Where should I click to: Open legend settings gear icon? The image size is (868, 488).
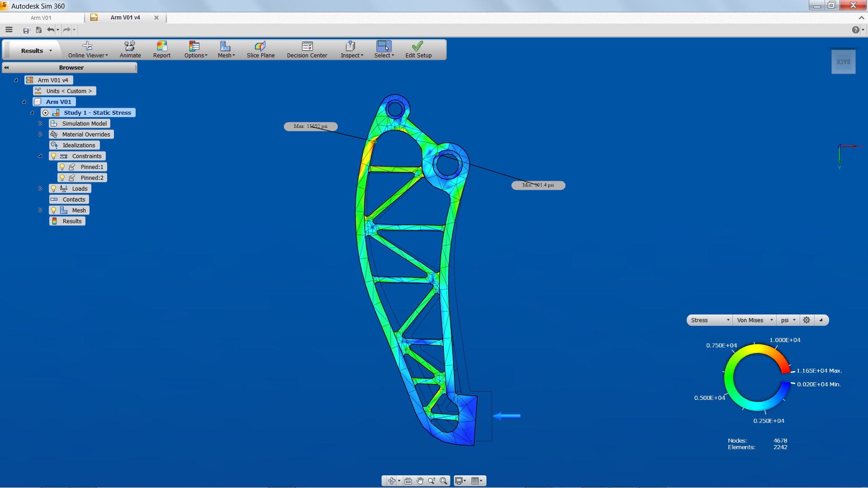(807, 320)
